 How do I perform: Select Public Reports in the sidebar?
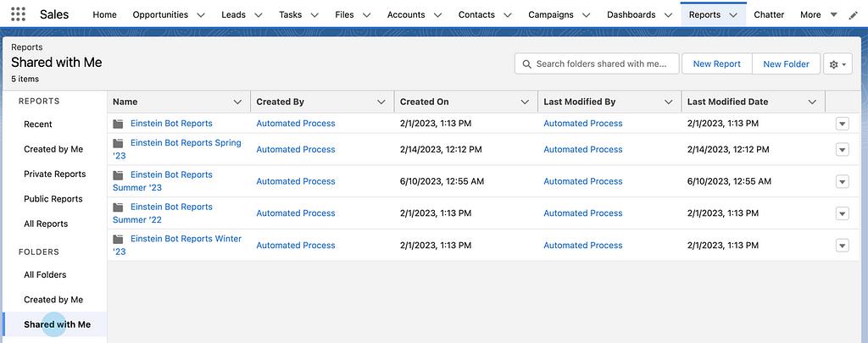[x=53, y=199]
